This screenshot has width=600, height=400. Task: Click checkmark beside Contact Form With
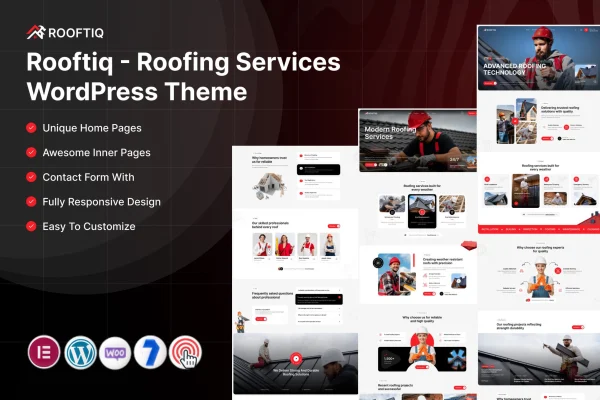pyautogui.click(x=31, y=177)
